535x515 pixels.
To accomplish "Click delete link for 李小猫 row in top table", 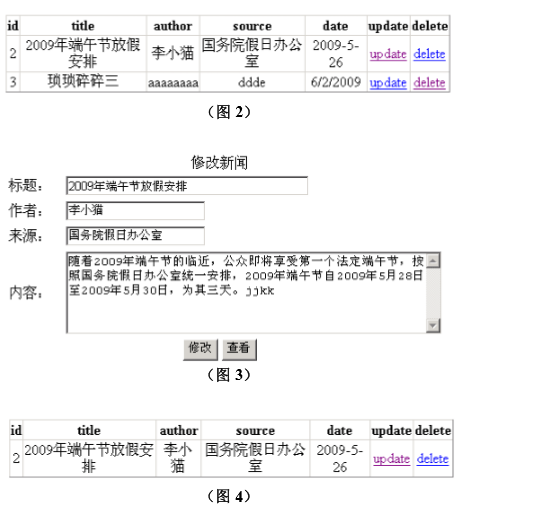I will pos(429,54).
